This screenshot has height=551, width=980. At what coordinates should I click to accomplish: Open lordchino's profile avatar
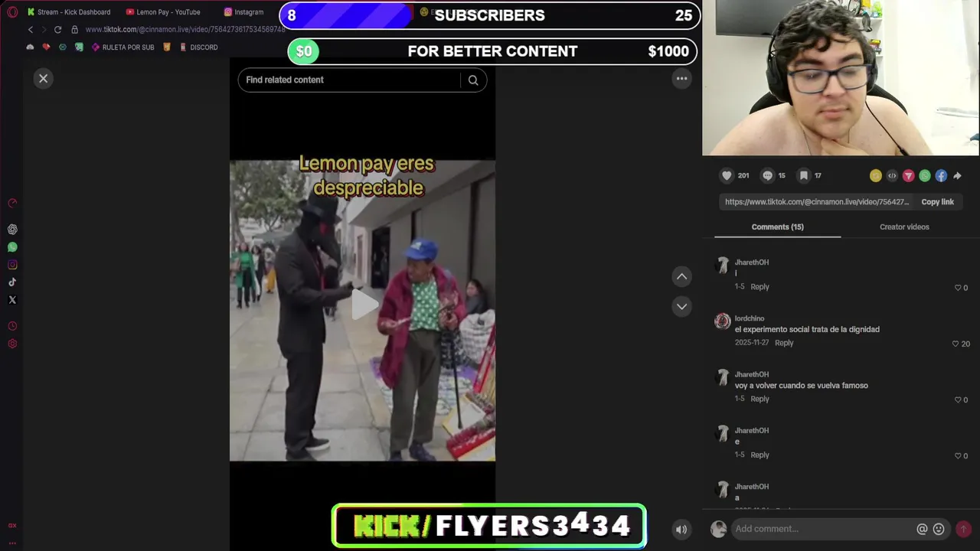point(722,321)
